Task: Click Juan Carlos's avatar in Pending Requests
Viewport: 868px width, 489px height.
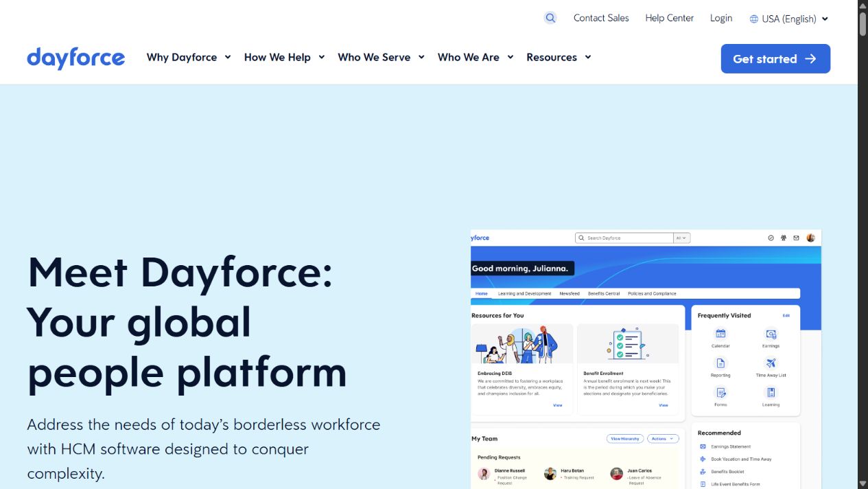Action: click(x=616, y=474)
